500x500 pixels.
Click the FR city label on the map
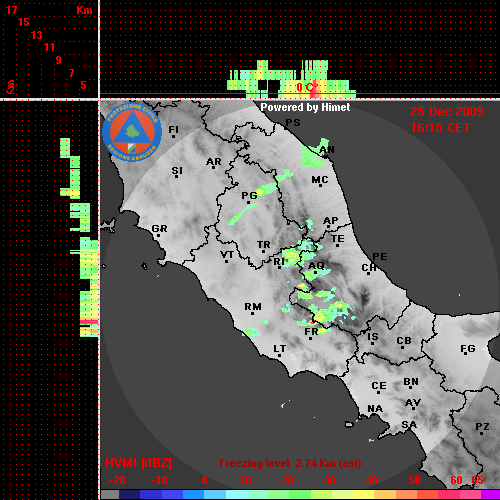pyautogui.click(x=311, y=332)
